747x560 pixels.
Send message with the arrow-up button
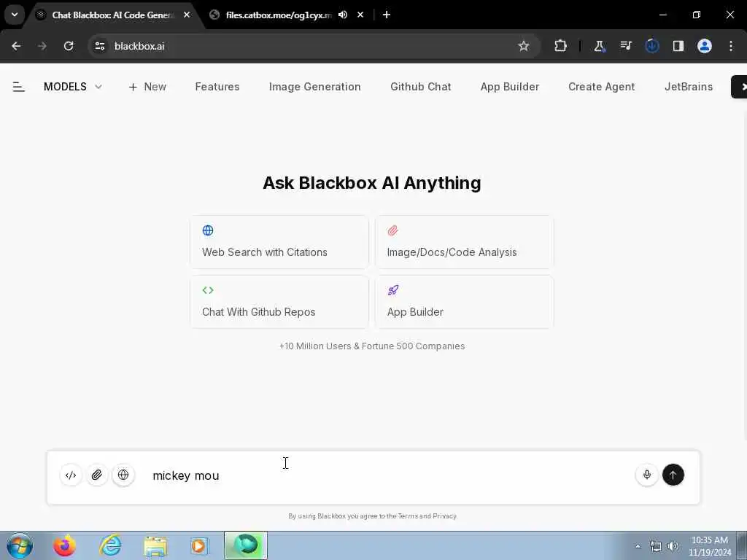pos(673,475)
